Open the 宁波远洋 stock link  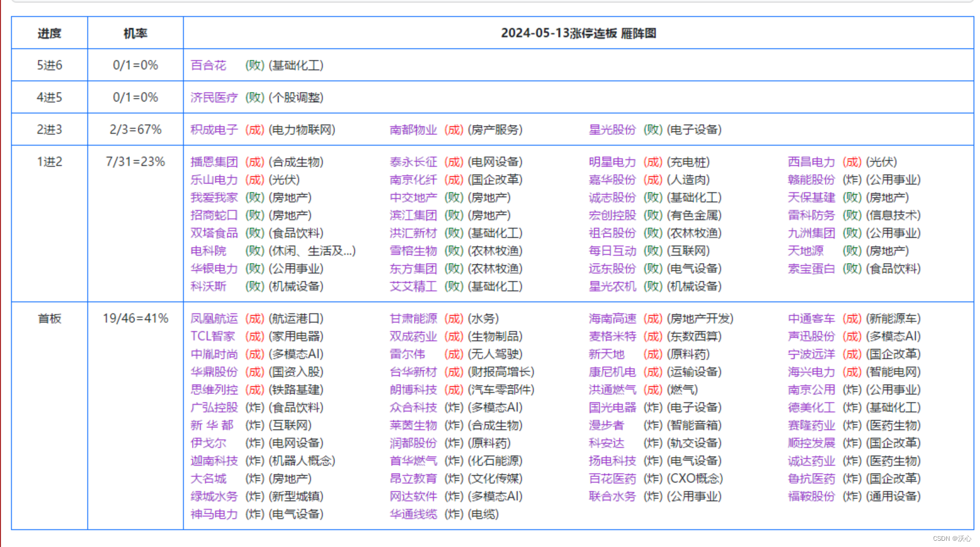[812, 354]
